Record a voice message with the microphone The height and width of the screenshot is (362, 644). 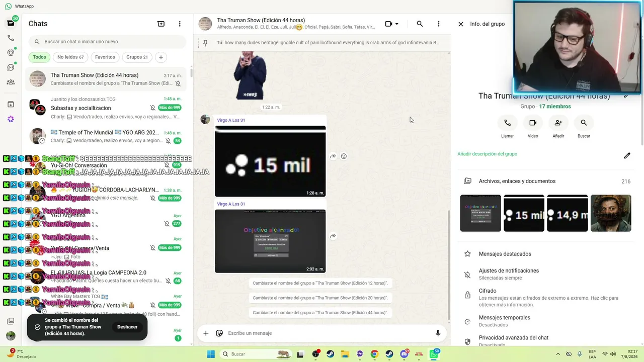point(438,333)
